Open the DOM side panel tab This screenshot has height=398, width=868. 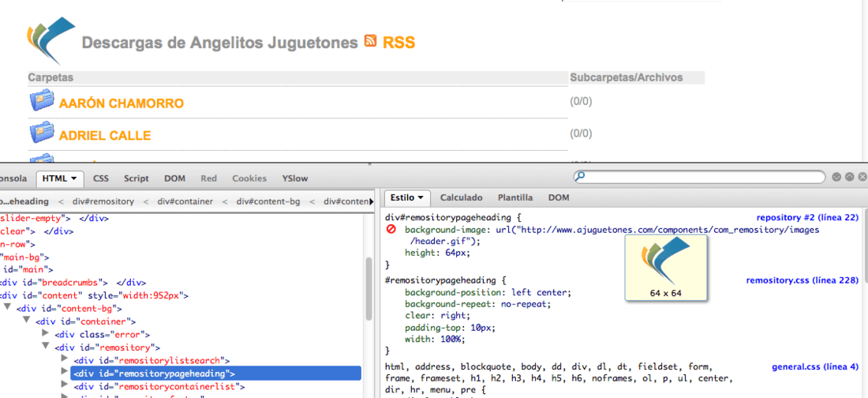click(x=559, y=197)
